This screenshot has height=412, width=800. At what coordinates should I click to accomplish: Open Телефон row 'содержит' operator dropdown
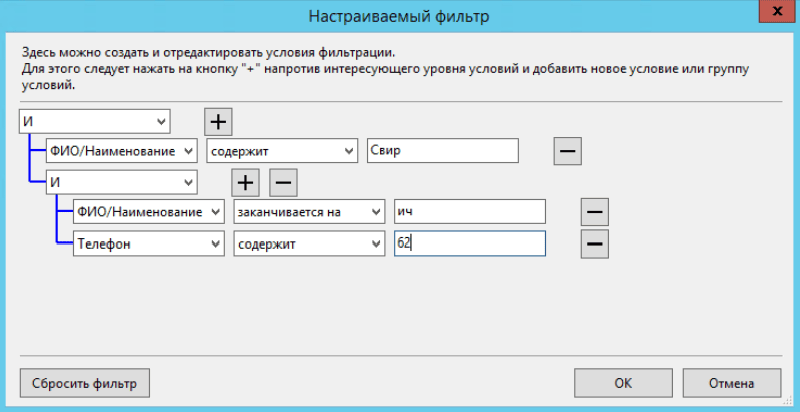click(x=309, y=243)
